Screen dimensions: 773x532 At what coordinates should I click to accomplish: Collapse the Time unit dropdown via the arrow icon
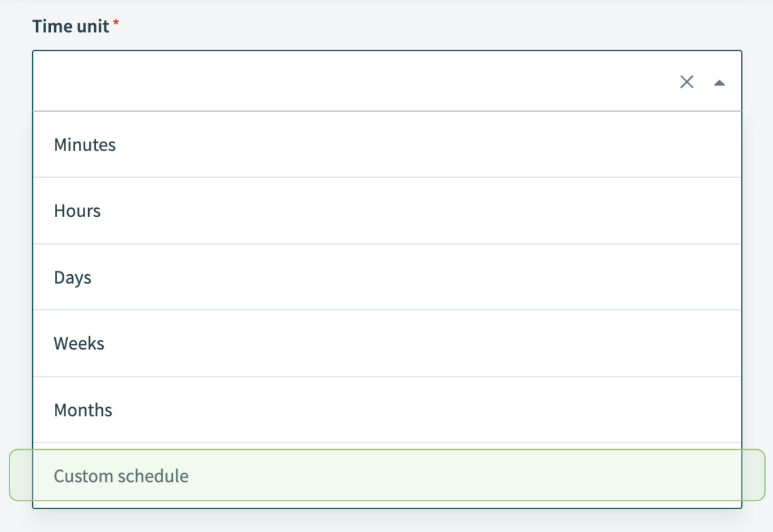pyautogui.click(x=720, y=82)
